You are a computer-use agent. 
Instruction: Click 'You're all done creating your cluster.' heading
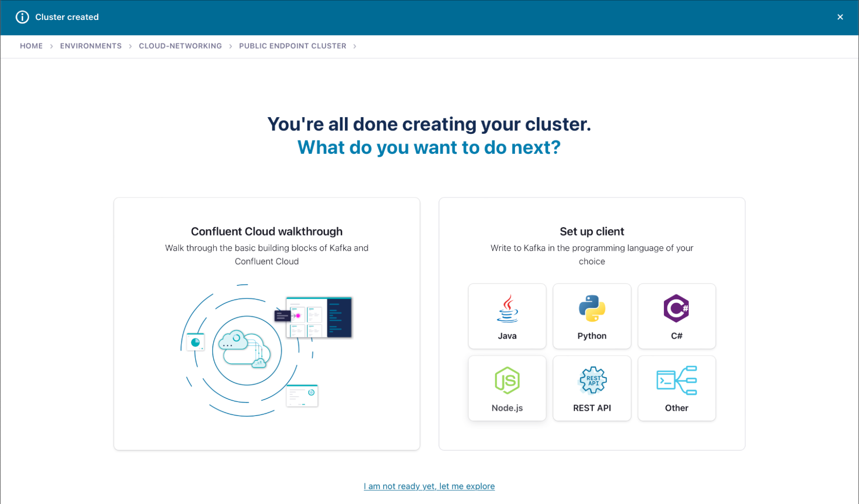pos(429,124)
